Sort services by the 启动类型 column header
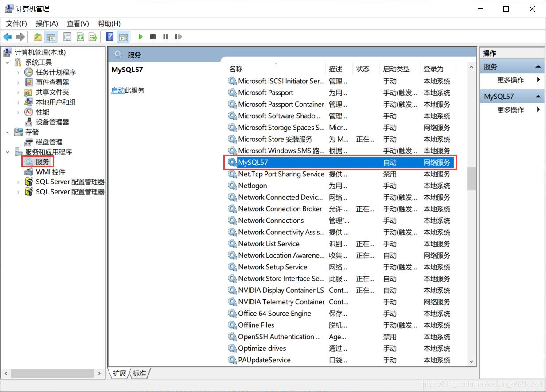This screenshot has width=546, height=392. click(x=396, y=69)
